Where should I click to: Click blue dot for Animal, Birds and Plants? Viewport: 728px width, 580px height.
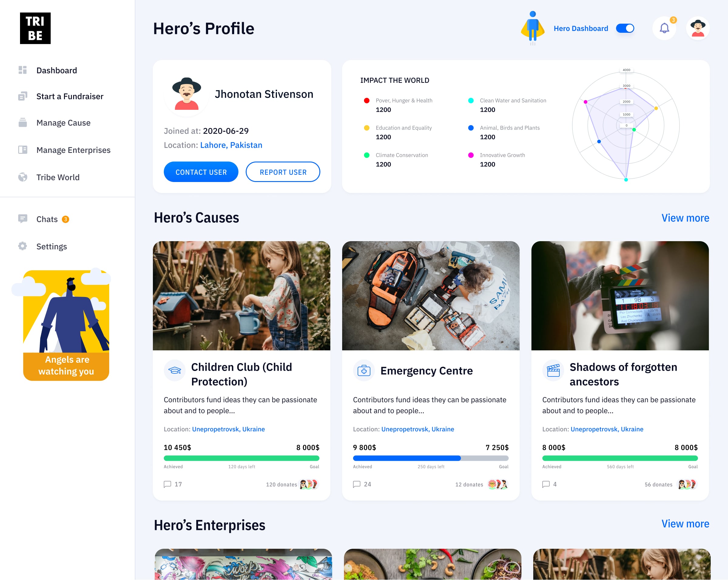click(471, 128)
